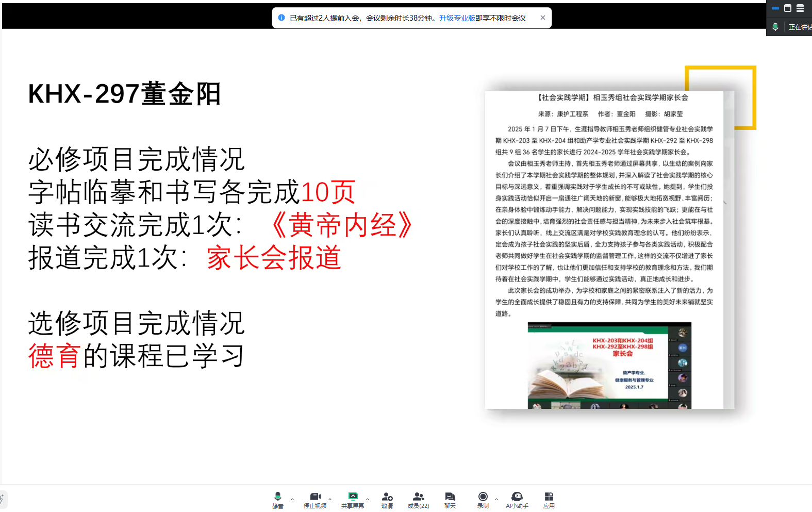812x512 pixels.
Task: Expand video options arrow beside 停止视频
Action: 330,499
